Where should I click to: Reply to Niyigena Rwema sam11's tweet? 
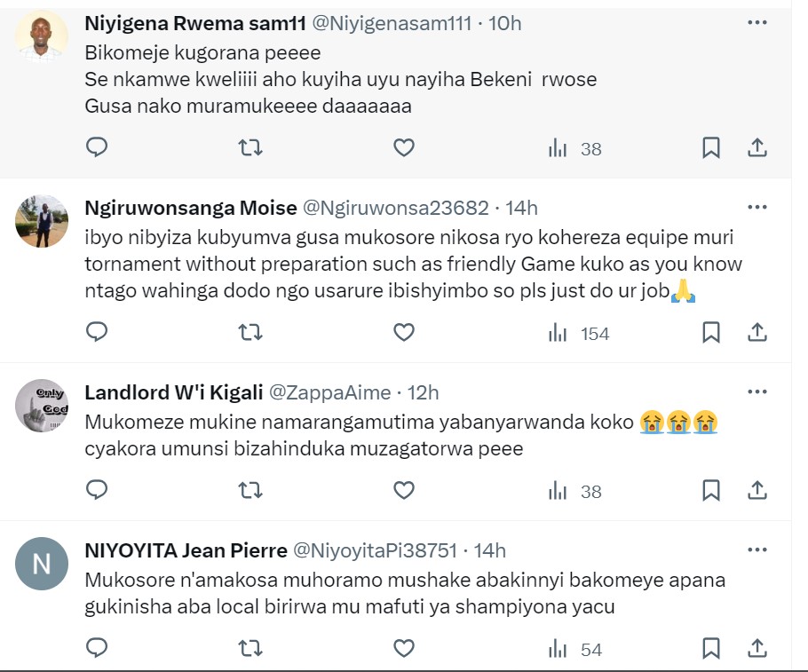(x=97, y=148)
